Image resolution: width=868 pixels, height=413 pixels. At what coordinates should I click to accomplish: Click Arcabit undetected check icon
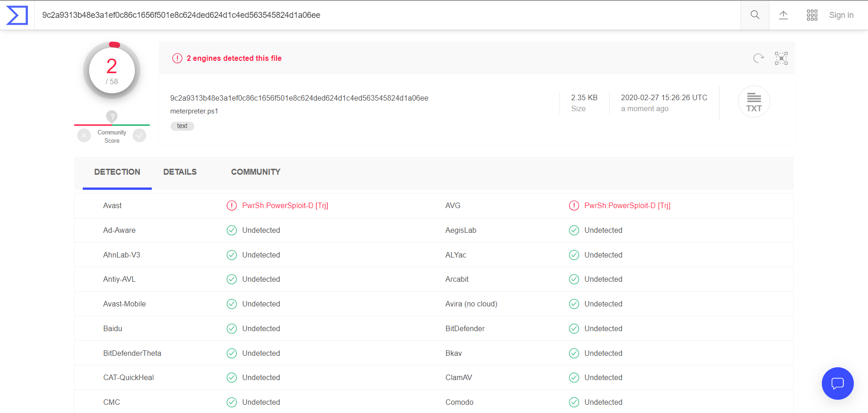pos(574,279)
